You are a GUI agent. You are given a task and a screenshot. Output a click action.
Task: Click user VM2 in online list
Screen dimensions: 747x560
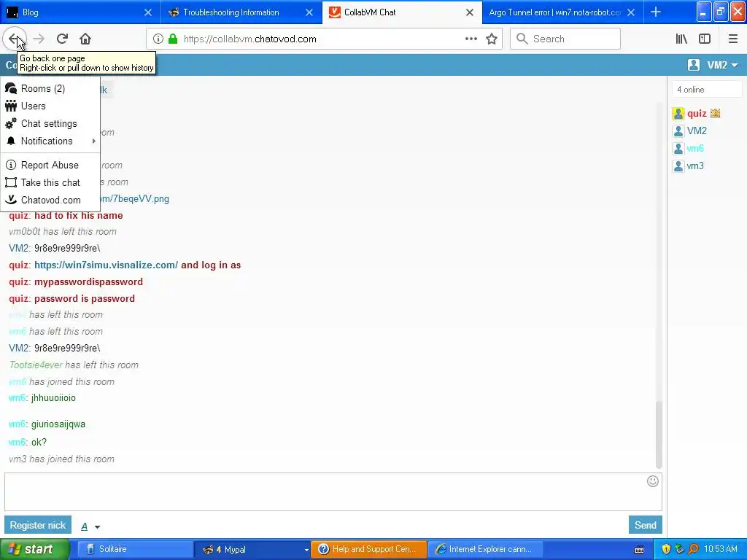[x=697, y=131]
